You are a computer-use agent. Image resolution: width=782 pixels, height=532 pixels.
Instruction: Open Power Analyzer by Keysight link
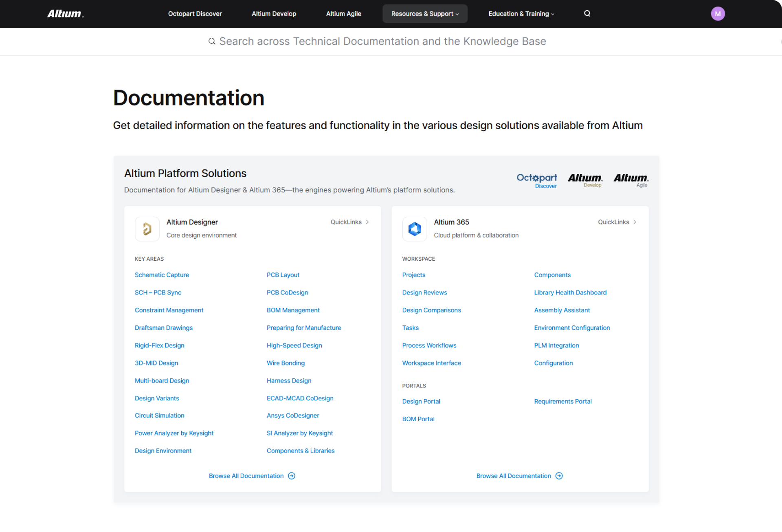[x=174, y=433]
